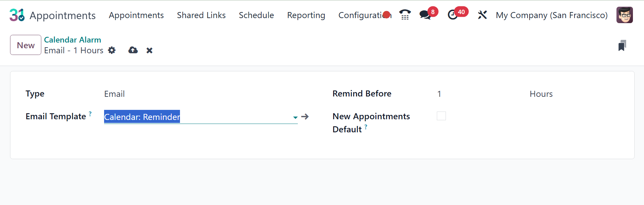Click the New button
Screen dimensions: 644x205
click(x=26, y=45)
